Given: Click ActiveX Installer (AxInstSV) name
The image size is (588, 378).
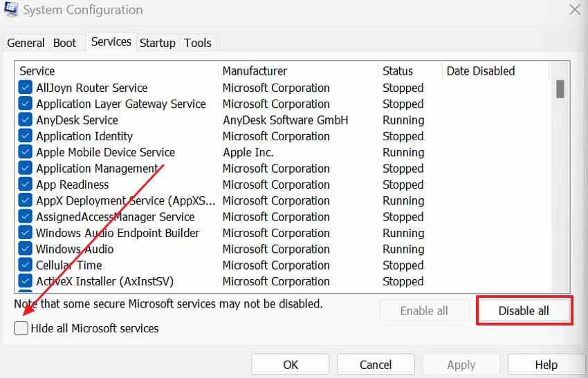Looking at the screenshot, I should point(104,281).
